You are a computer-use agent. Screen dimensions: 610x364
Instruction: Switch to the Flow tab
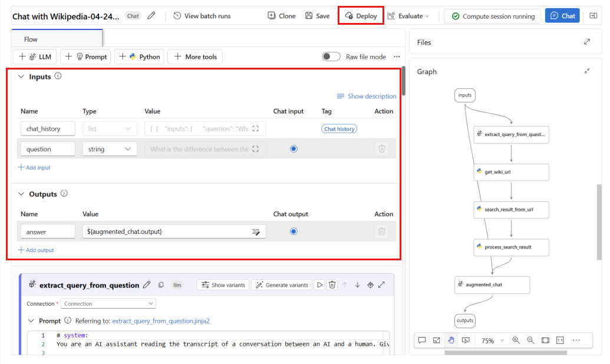(31, 39)
